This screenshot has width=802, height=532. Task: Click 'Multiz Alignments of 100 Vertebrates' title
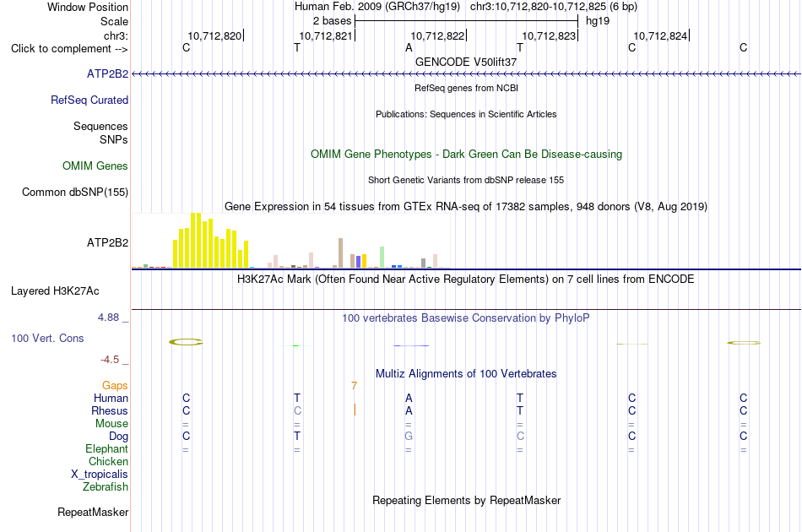466,374
